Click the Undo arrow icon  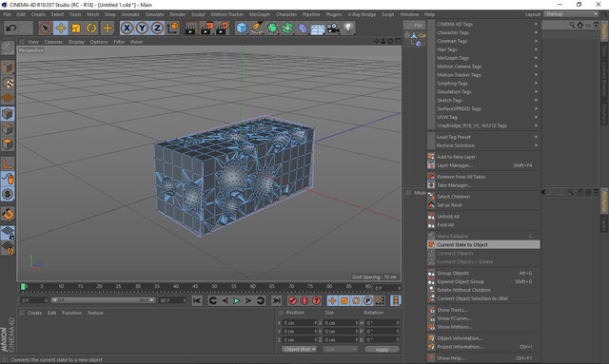pos(10,28)
